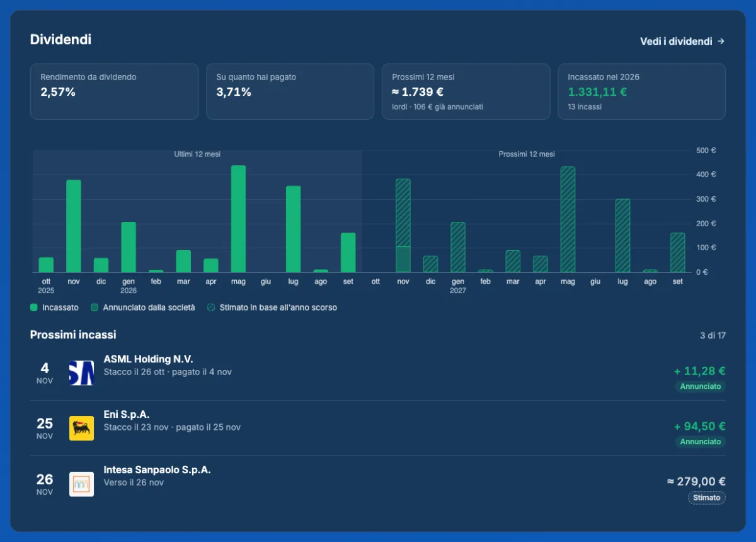
Task: Open the Su quanto hai pagato card
Action: point(290,91)
